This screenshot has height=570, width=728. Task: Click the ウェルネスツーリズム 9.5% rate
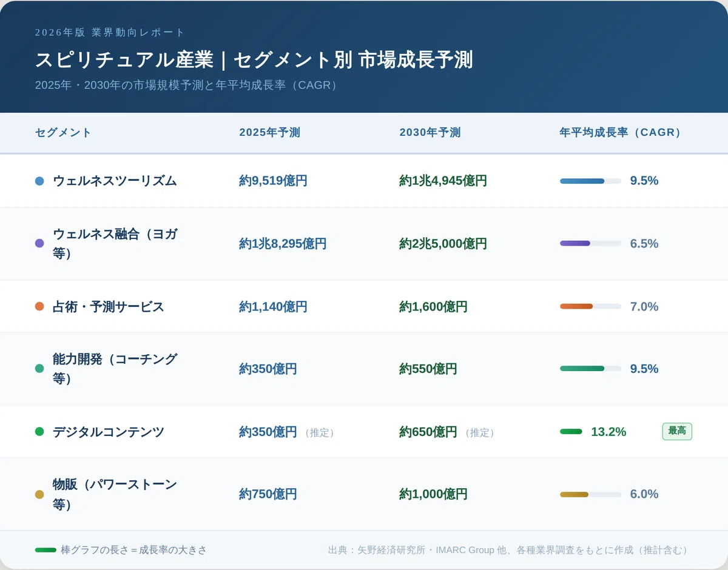[644, 181]
